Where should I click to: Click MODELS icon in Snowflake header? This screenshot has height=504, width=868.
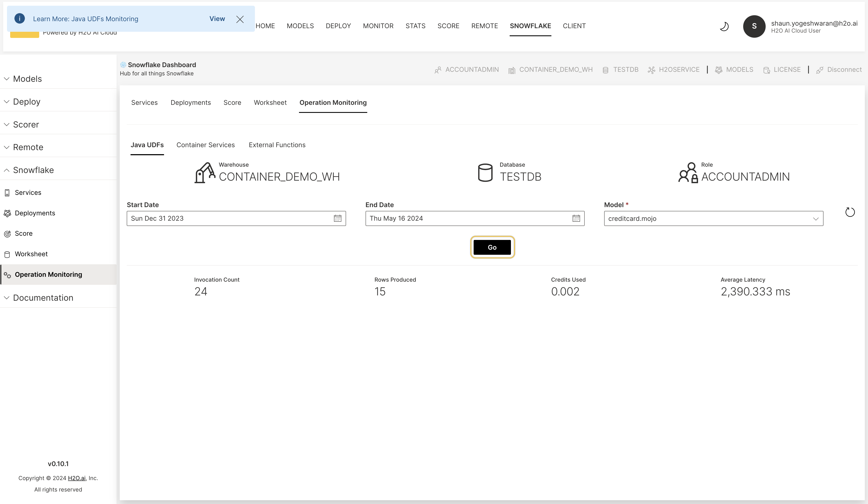[x=719, y=70]
